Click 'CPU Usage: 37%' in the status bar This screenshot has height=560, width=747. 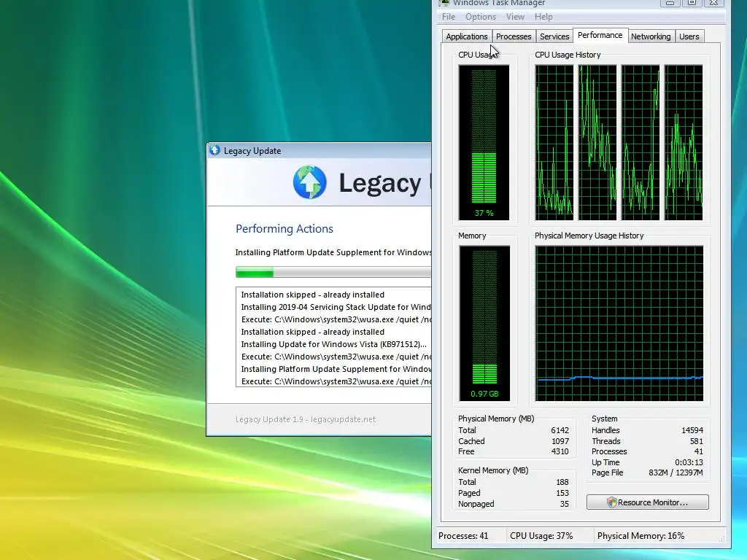pyautogui.click(x=541, y=536)
